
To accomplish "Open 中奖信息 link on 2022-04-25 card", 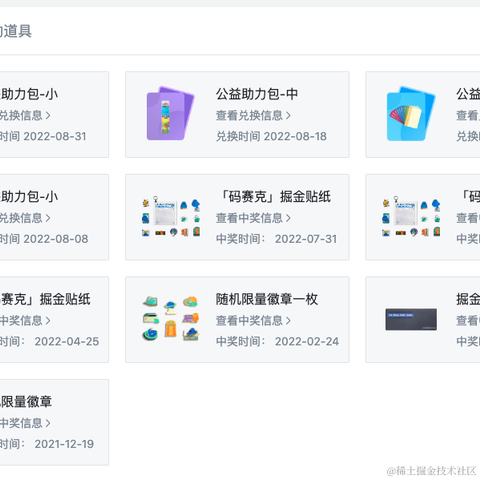I will click(25, 321).
